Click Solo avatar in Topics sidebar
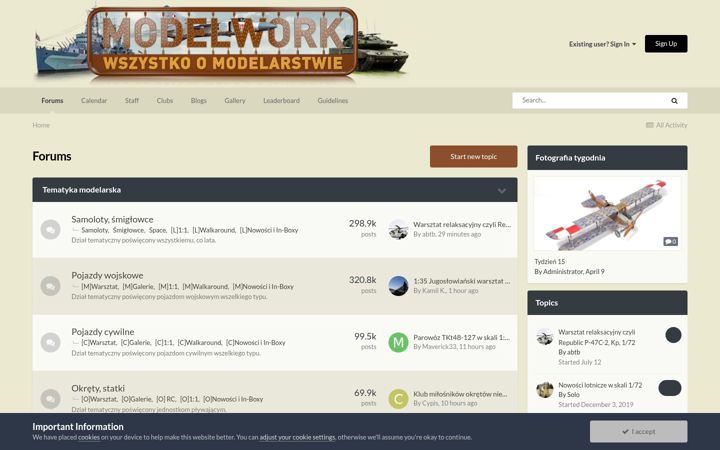This screenshot has width=720, height=450. coord(545,389)
